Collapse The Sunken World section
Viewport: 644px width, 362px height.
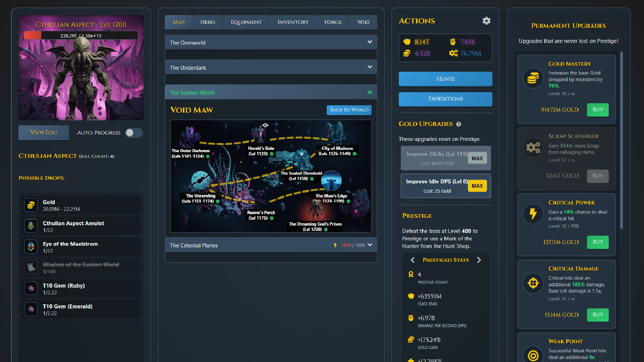[270, 92]
